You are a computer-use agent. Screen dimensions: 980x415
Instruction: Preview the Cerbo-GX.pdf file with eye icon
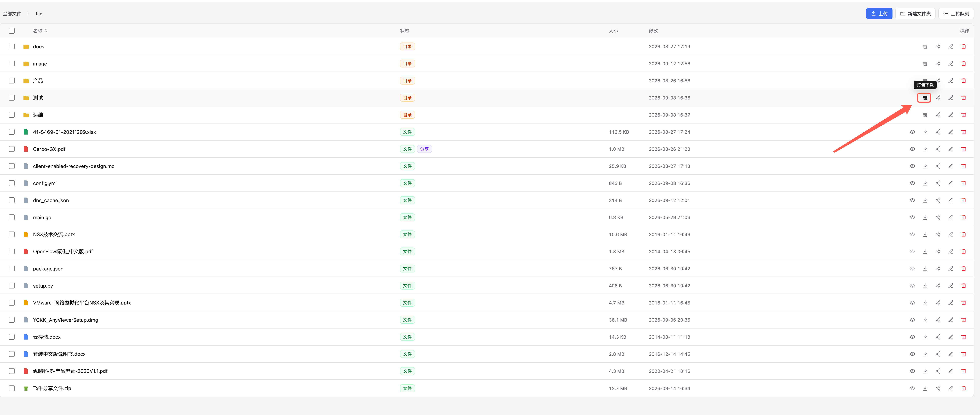pos(912,149)
